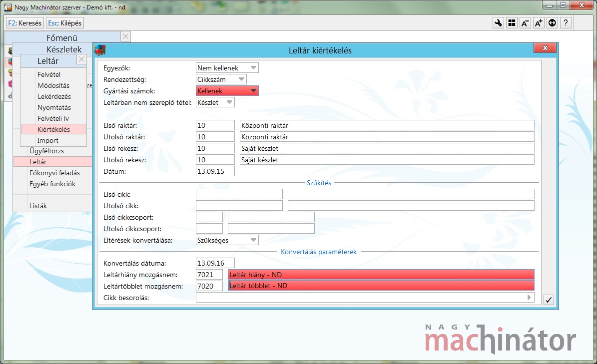The width and height of the screenshot is (597, 364).
Task: Open the Eltérések konvertálása dropdown
Action: coord(227,240)
